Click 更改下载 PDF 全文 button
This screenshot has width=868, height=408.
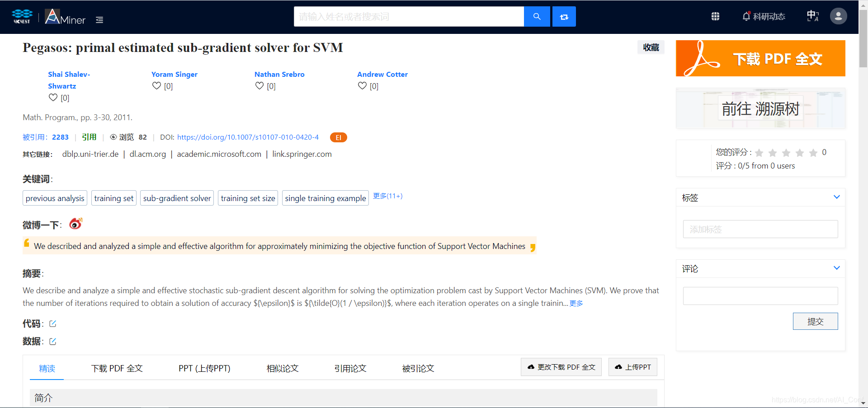[561, 367]
